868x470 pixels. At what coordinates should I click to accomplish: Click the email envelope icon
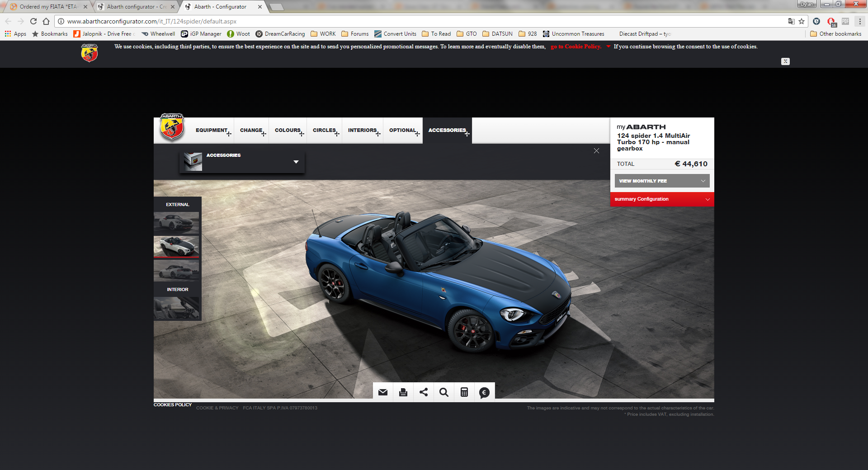point(383,392)
